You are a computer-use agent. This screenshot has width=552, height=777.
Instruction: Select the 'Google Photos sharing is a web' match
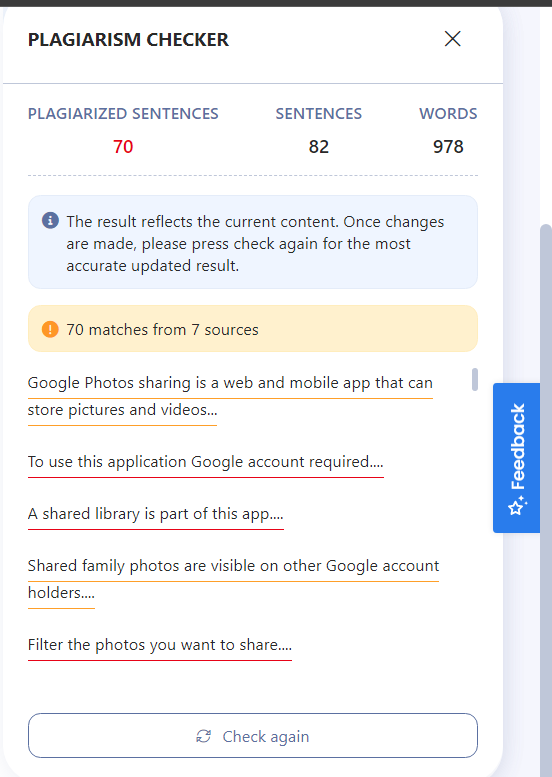(230, 396)
